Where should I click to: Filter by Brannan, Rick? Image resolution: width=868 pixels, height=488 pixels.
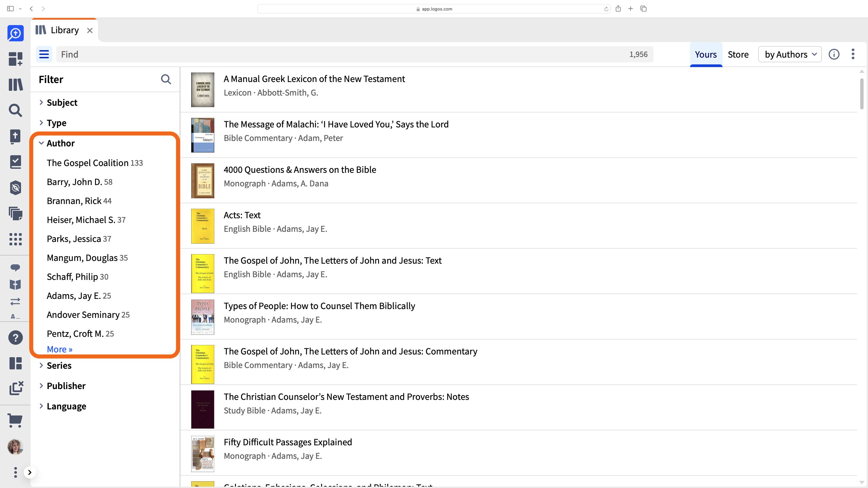click(x=79, y=201)
